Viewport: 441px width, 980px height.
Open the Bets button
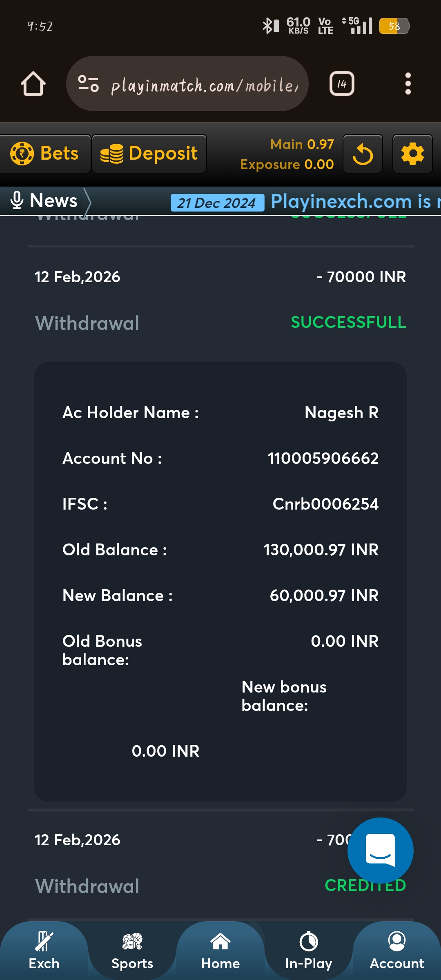45,154
